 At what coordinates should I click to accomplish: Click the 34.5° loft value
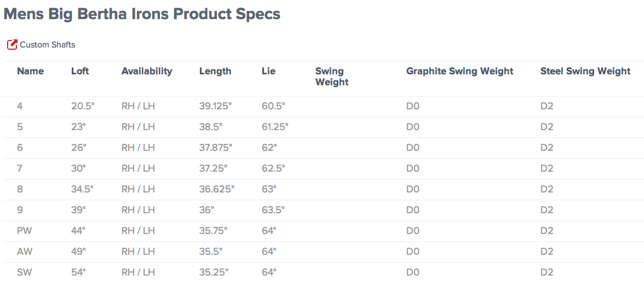coord(83,189)
